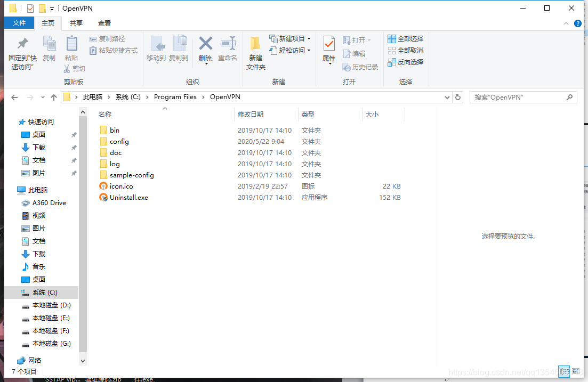
Task: Click 系统 (C:) in the address breadcrumb
Action: tap(128, 97)
